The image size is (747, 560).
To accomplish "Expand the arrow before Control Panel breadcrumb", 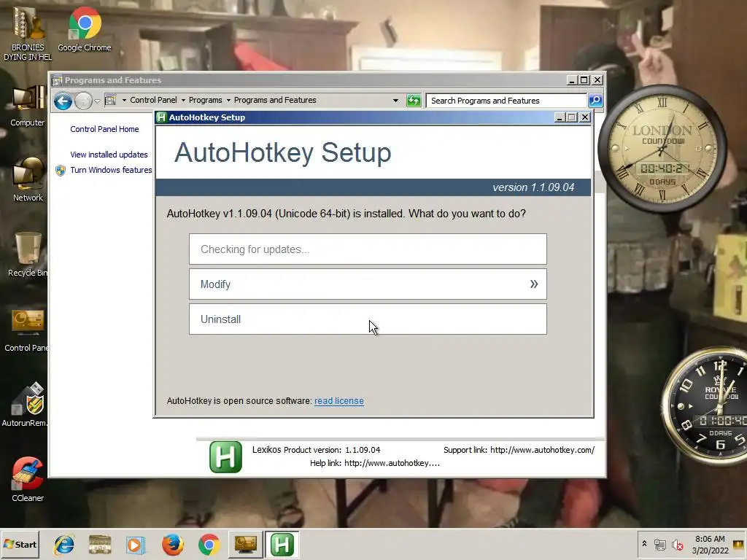I will (x=124, y=101).
